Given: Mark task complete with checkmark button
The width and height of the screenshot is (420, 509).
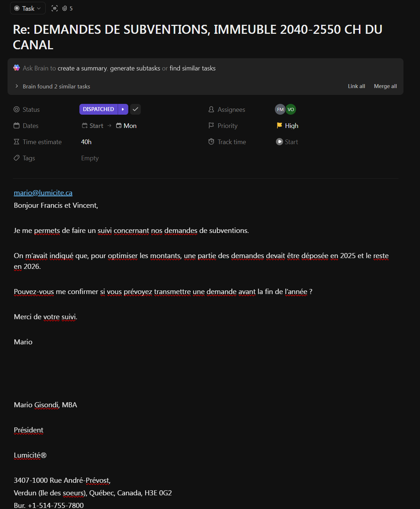Looking at the screenshot, I should tap(135, 109).
